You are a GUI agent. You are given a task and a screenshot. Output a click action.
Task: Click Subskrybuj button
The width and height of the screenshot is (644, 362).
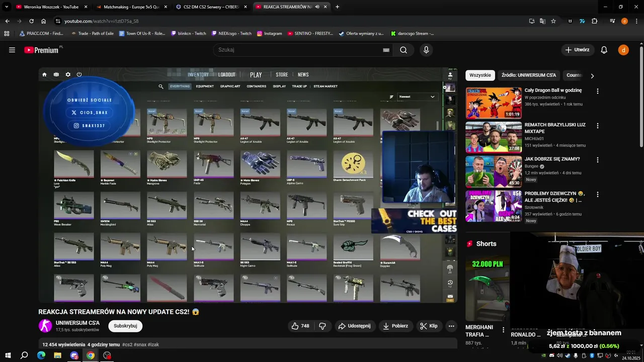pyautogui.click(x=125, y=326)
